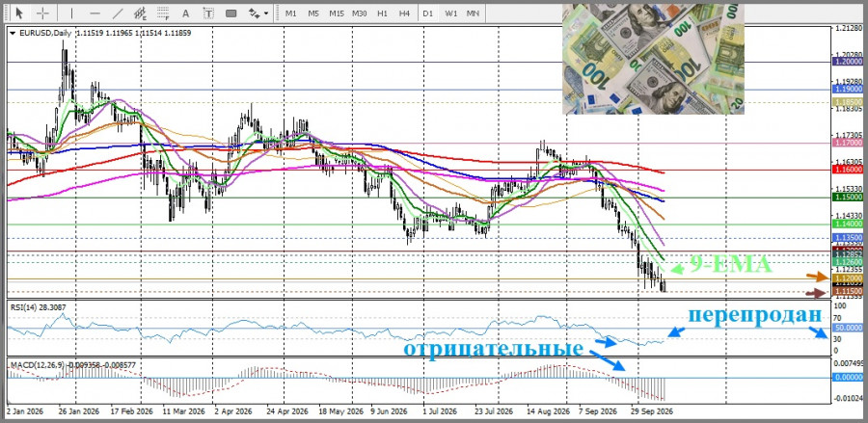Click the 11 Mar 2026 date label
The width and height of the screenshot is (868, 423).
pos(183,412)
